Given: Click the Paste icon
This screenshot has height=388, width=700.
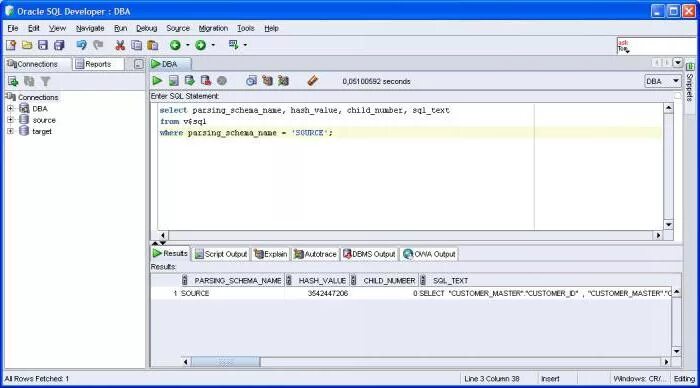Looking at the screenshot, I should [x=153, y=45].
